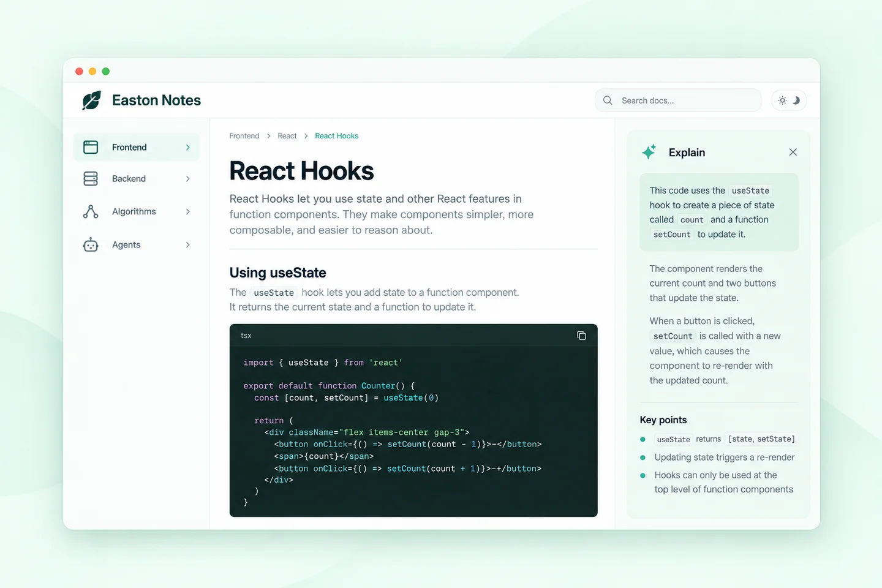Click the search magnifier icon
The height and width of the screenshot is (588, 882).
tap(608, 100)
